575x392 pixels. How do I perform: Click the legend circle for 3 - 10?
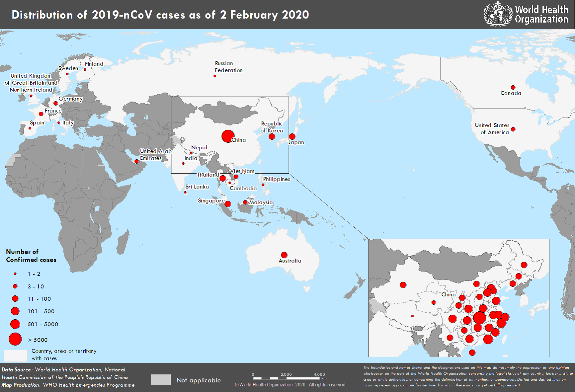pos(15,286)
